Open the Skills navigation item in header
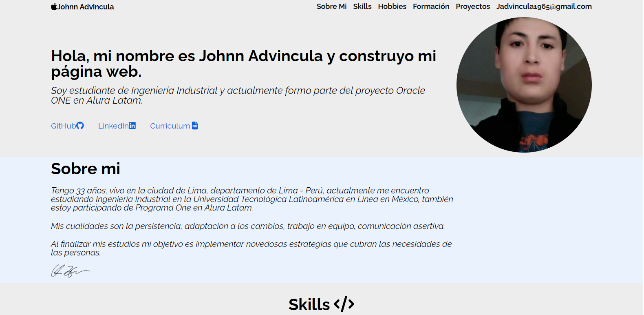This screenshot has height=315, width=644. (362, 7)
